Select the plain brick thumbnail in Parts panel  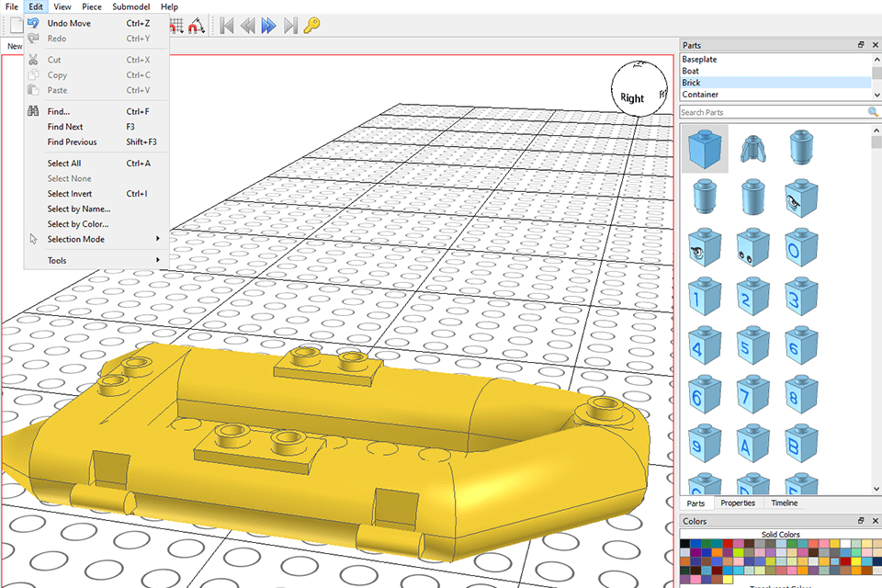(705, 149)
